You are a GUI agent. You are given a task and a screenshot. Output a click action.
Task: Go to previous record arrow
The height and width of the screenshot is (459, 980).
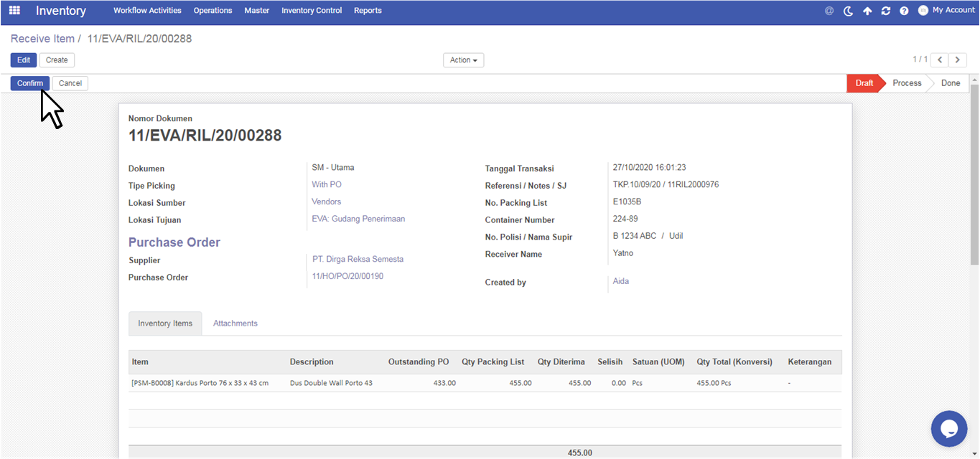(940, 60)
